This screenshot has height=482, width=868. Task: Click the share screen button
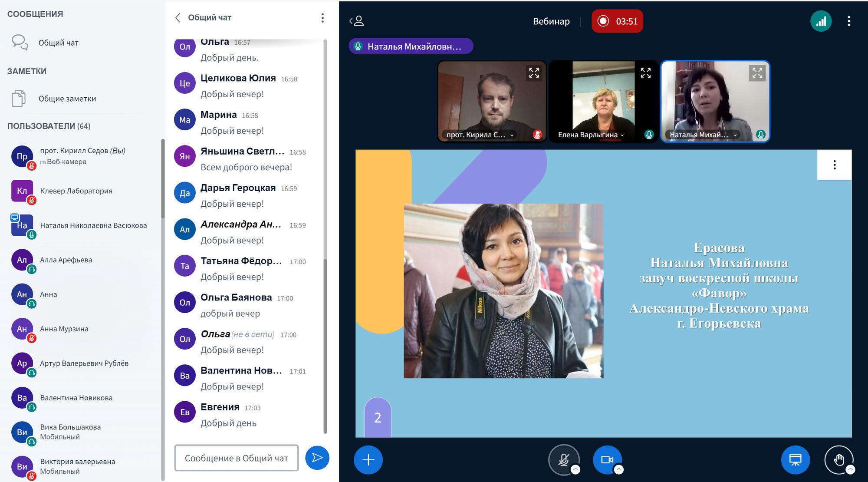click(795, 459)
